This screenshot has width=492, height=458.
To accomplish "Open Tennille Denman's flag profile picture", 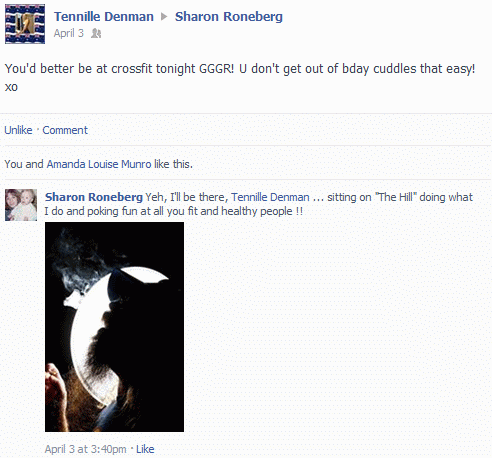I will [25, 24].
